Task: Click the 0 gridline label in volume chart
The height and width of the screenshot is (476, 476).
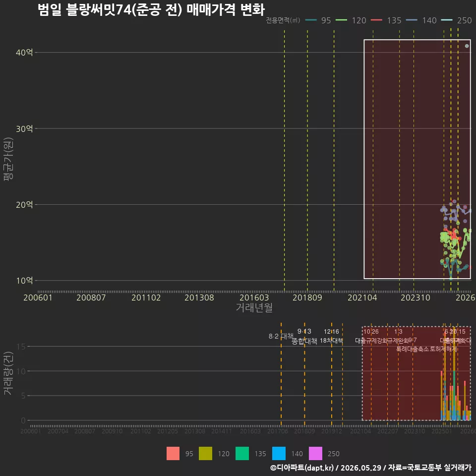Action: click(23, 420)
